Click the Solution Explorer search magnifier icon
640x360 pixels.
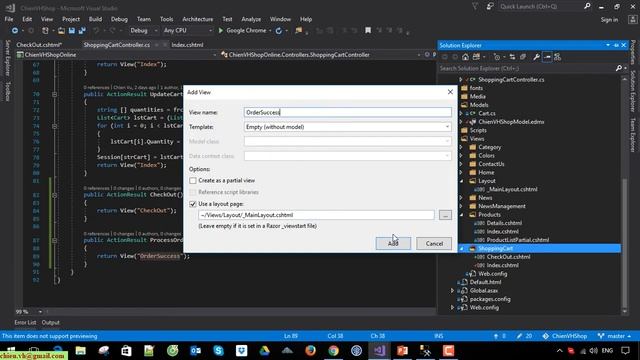[619, 69]
